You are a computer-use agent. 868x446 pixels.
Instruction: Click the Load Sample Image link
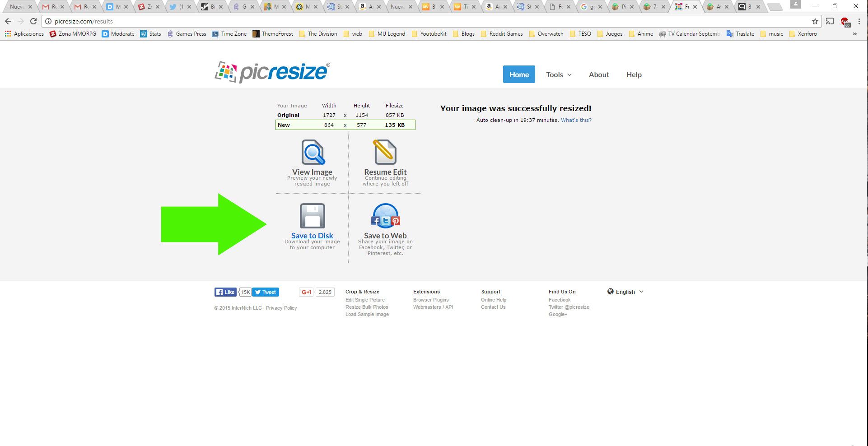point(367,314)
